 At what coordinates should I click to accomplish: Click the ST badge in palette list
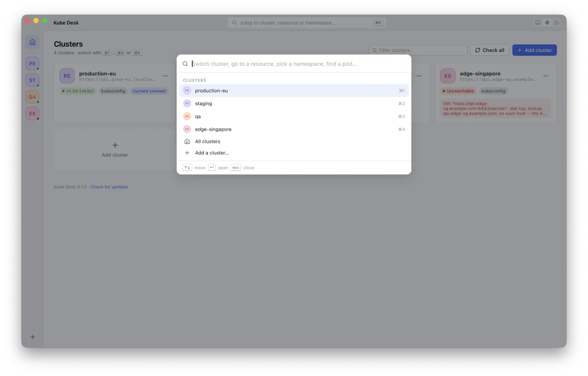click(x=187, y=103)
